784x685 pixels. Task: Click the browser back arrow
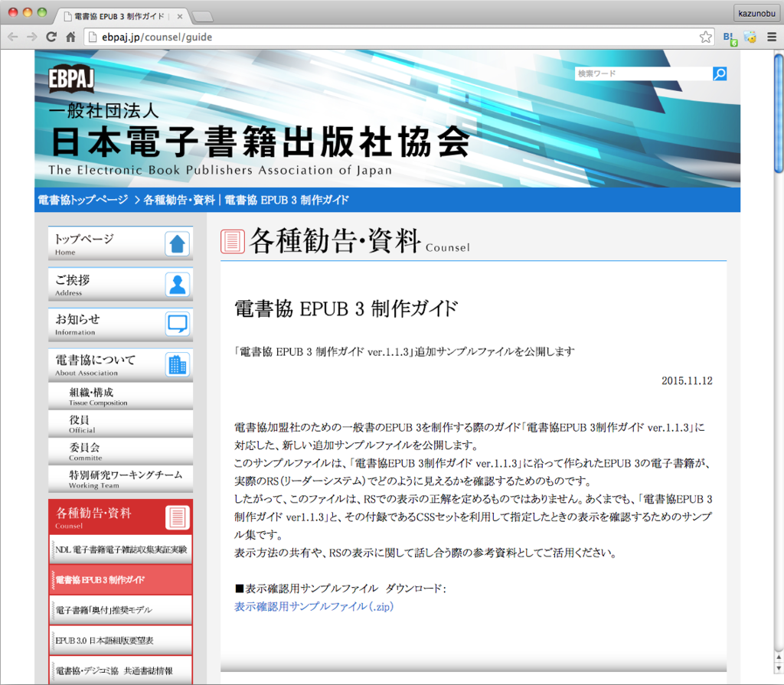[x=13, y=37]
